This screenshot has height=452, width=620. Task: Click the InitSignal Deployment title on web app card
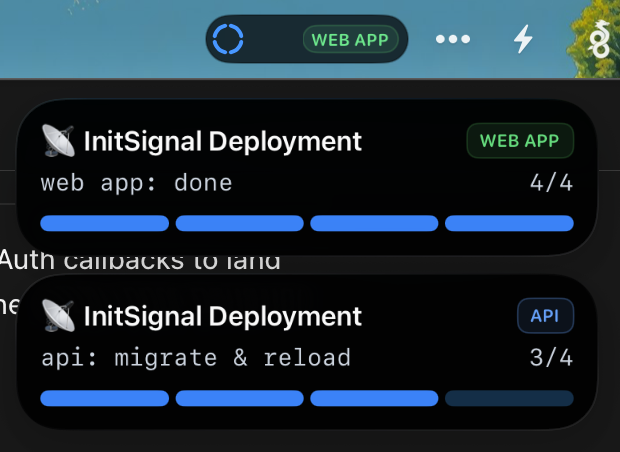(223, 142)
